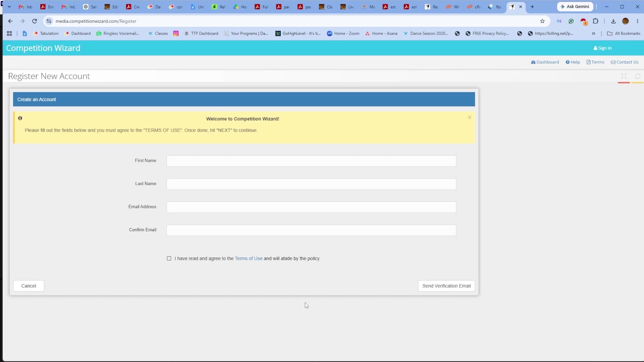Open the Dashboard link in site menu
The image size is (644, 362).
tap(545, 62)
